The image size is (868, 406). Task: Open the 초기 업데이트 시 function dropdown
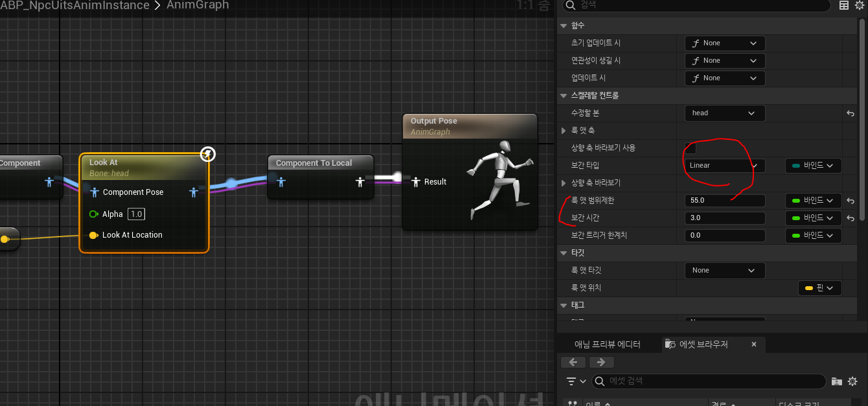click(x=725, y=43)
